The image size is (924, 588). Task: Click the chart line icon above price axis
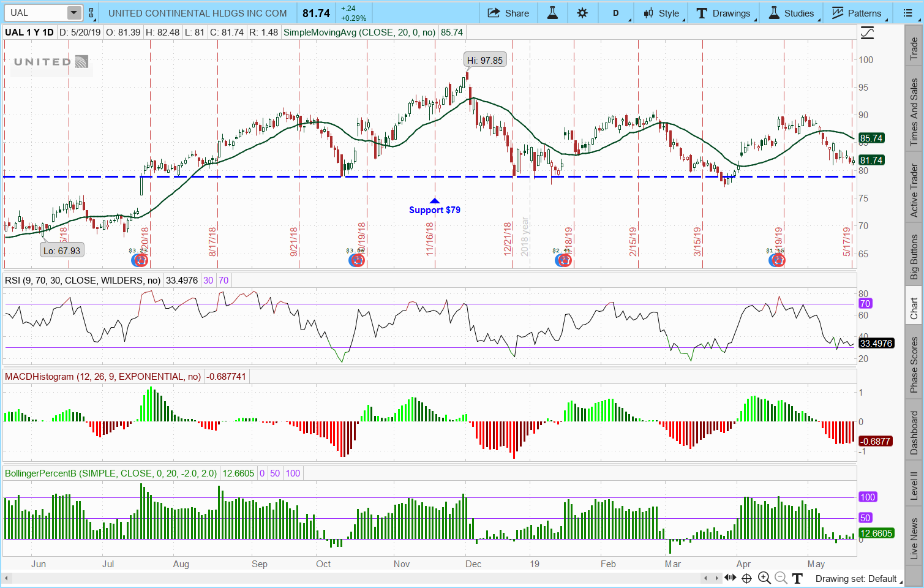pos(867,33)
